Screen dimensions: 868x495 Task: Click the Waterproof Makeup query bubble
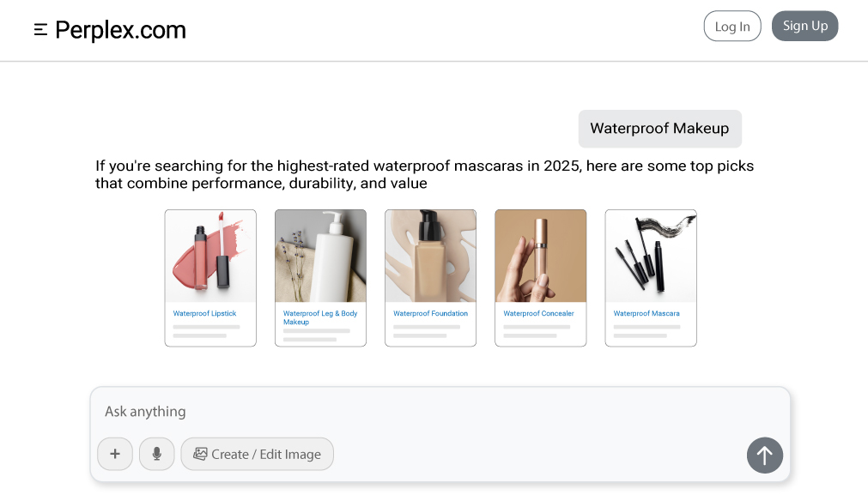659,129
